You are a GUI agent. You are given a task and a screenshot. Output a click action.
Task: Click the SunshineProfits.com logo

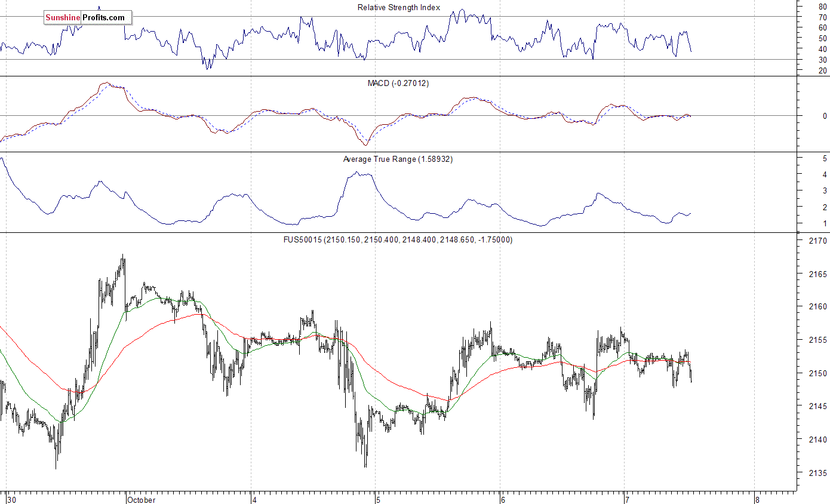[x=88, y=18]
